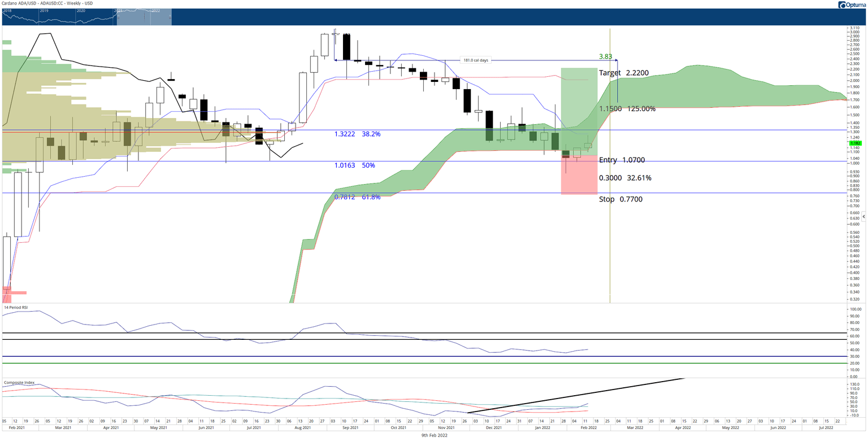Select the 'Entry 1.0700' label

(622, 160)
